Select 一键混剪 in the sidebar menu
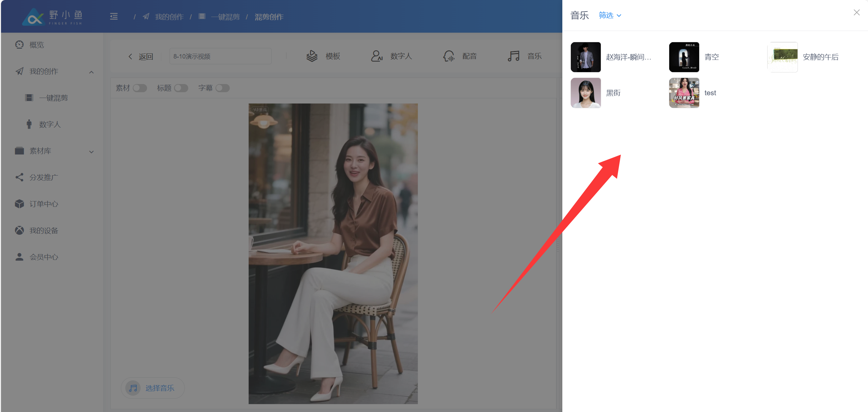 point(53,98)
